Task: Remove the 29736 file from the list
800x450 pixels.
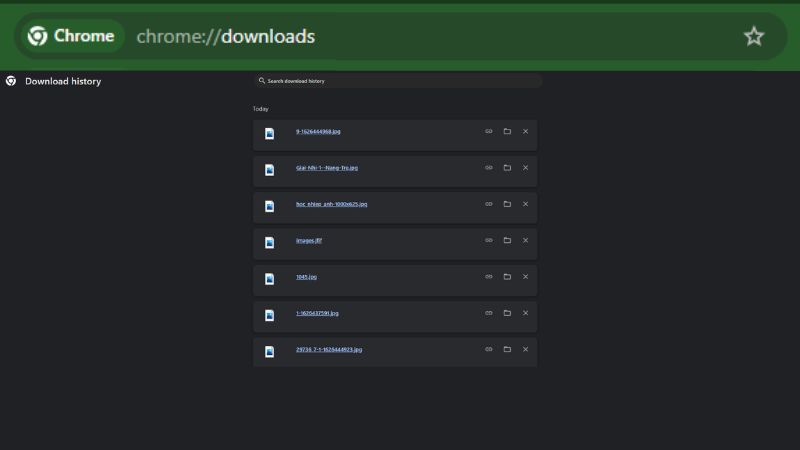Action: (525, 349)
